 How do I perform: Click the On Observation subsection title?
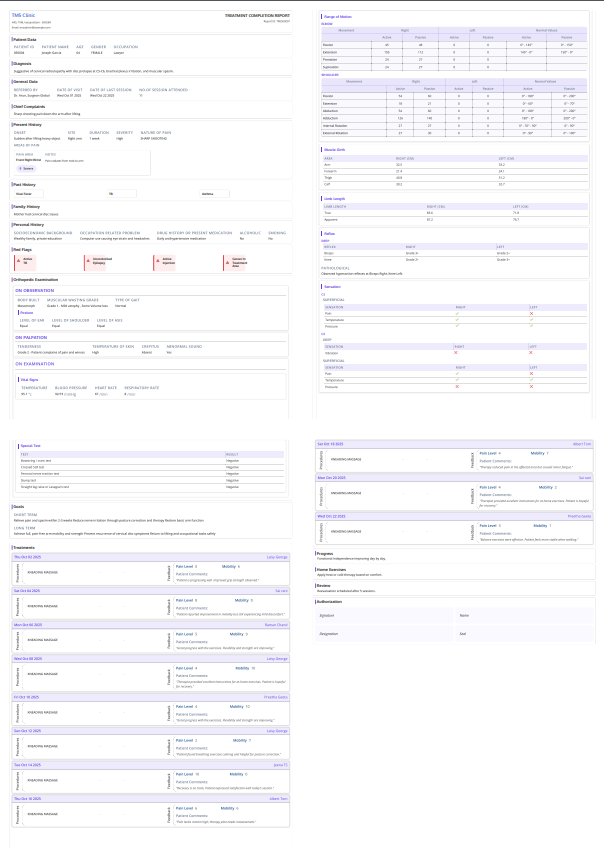coord(34,290)
